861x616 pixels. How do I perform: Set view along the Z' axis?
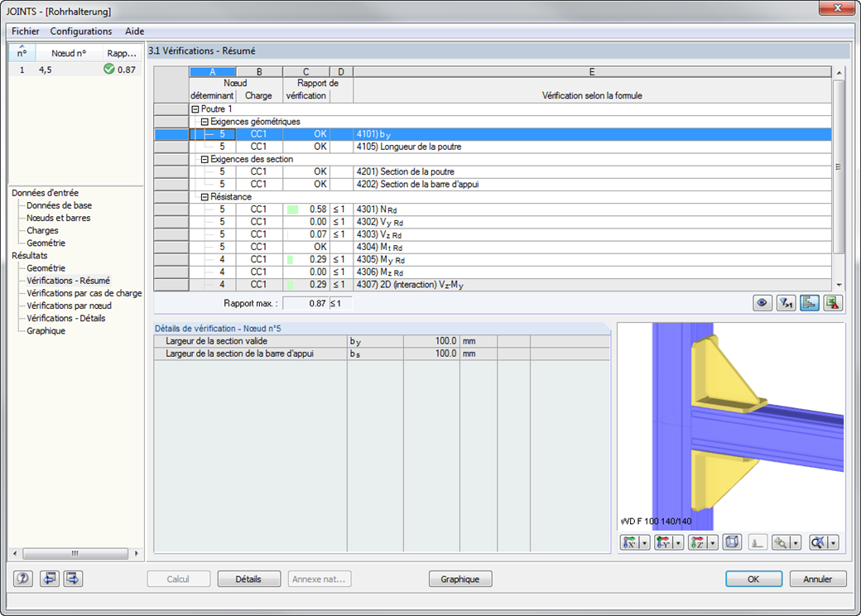point(698,543)
